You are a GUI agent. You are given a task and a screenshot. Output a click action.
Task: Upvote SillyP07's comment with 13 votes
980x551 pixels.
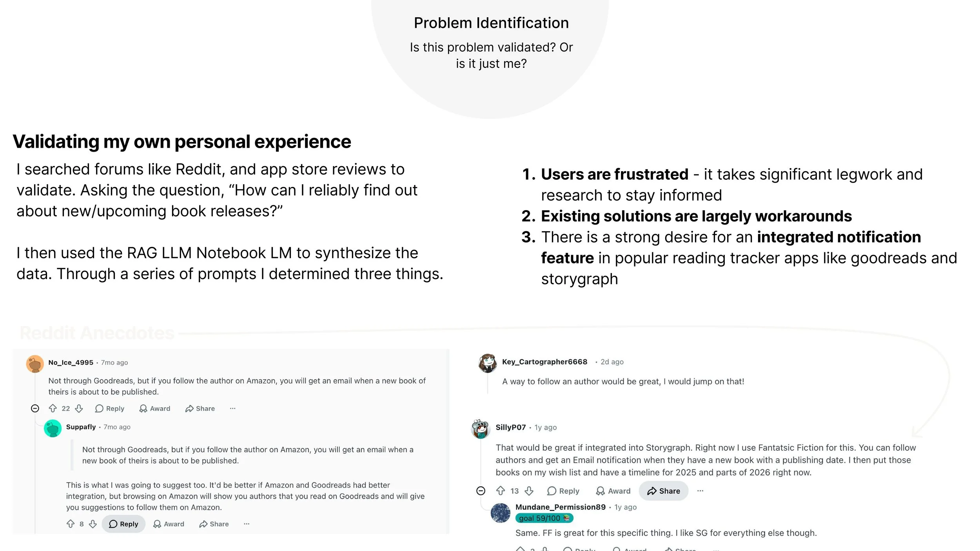501,491
